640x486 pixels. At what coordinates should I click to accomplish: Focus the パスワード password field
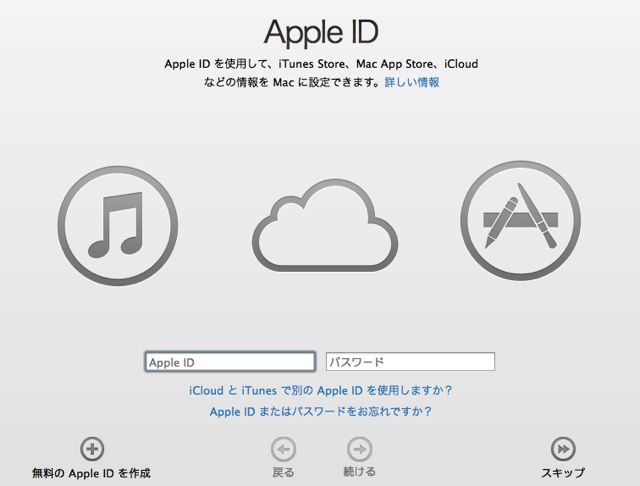click(410, 362)
